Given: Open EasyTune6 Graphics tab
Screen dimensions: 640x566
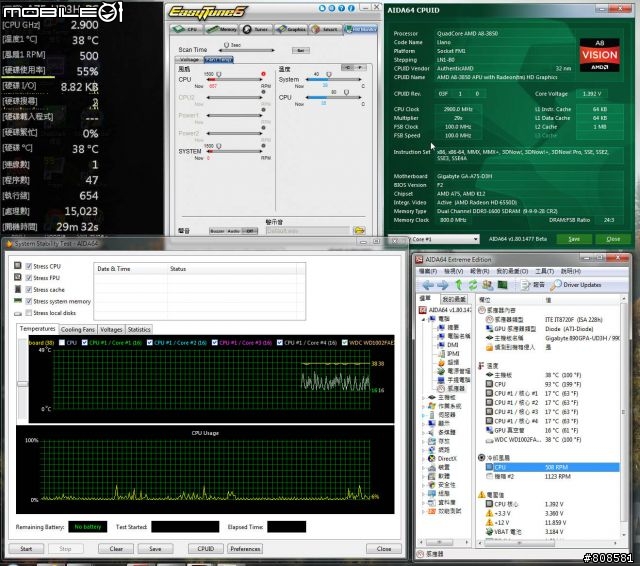Looking at the screenshot, I should pos(291,29).
